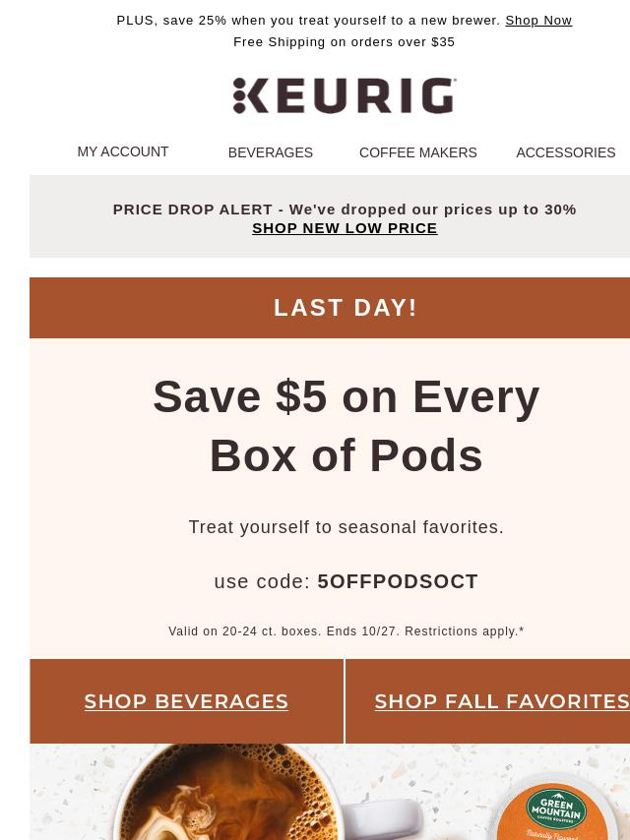This screenshot has height=840, width=630.
Task: Open the Shop Now link
Action: click(x=538, y=21)
